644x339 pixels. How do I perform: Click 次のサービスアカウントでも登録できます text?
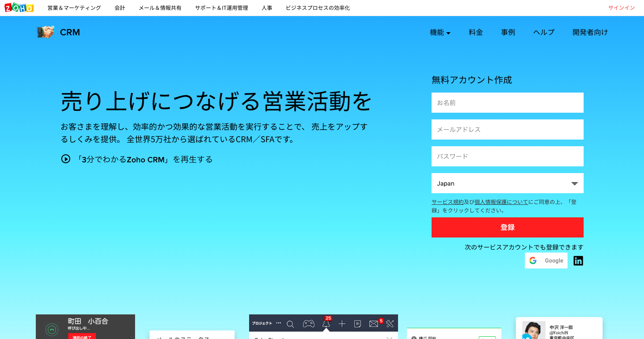524,247
